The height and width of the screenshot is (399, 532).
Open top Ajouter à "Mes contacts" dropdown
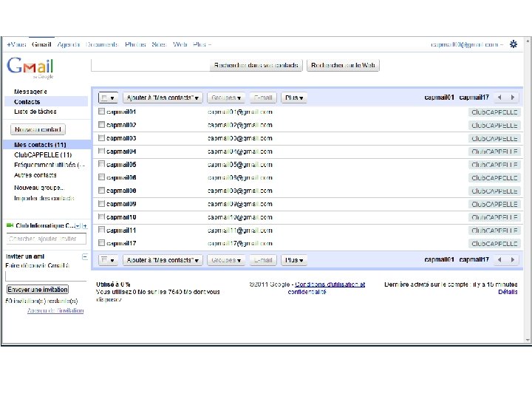163,98
